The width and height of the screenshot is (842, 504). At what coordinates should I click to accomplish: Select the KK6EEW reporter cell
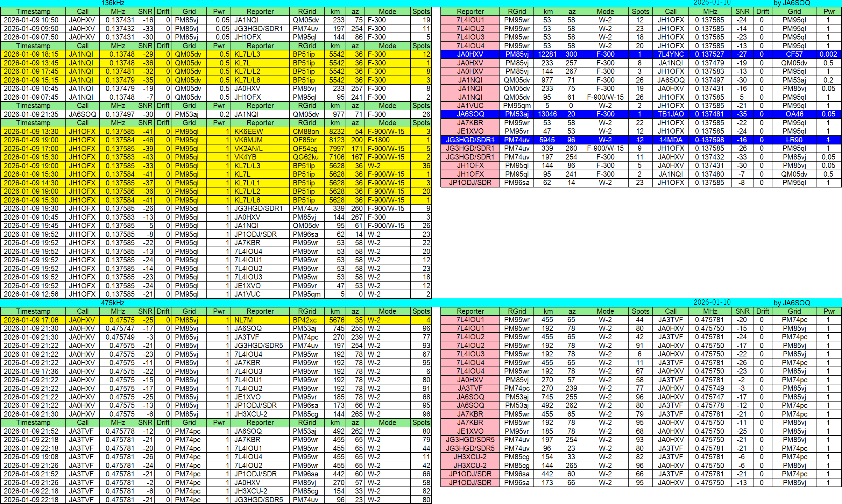[248, 132]
